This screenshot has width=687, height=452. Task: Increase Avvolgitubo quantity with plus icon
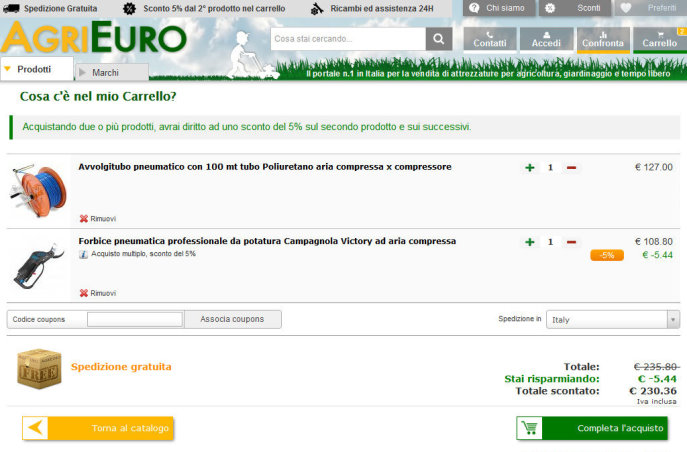530,167
